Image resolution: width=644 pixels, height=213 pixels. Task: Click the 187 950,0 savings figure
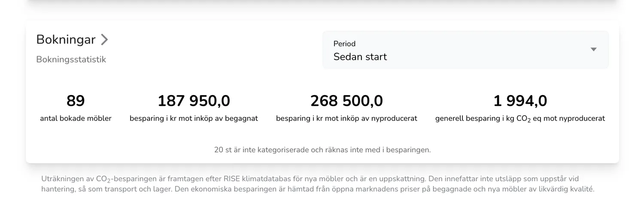[x=194, y=101]
